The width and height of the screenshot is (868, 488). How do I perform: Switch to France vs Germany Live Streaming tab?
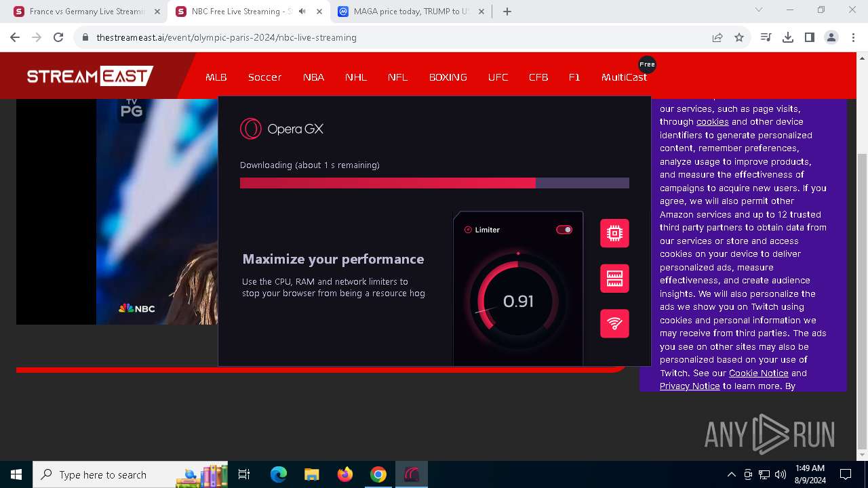click(x=87, y=12)
